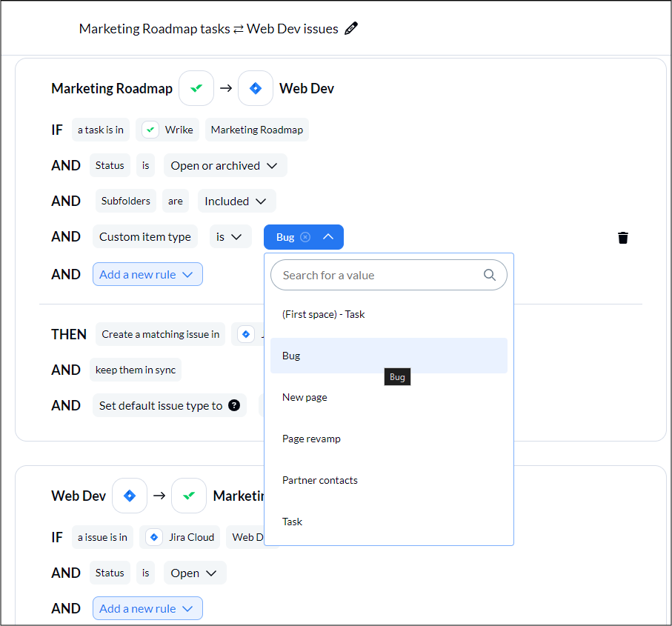Select (First space) - Task option
Viewport: 672px width, 626px height.
pos(389,315)
